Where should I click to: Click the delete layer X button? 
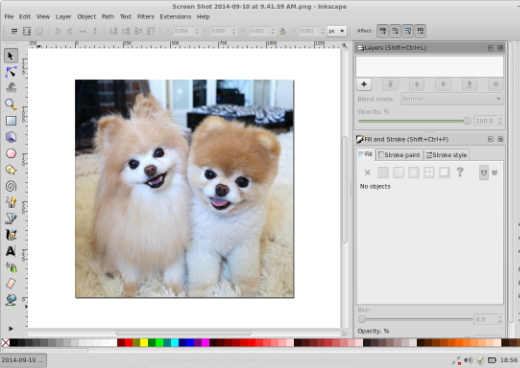click(496, 84)
